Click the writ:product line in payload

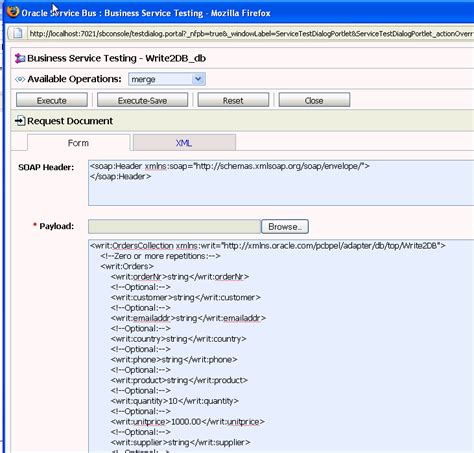(179, 380)
